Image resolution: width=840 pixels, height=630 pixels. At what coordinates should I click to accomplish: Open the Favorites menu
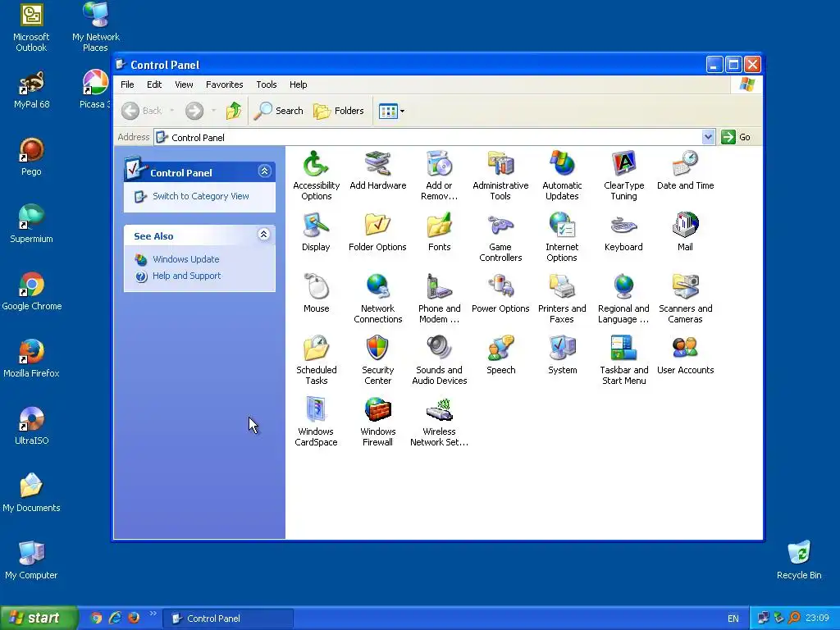(x=225, y=84)
